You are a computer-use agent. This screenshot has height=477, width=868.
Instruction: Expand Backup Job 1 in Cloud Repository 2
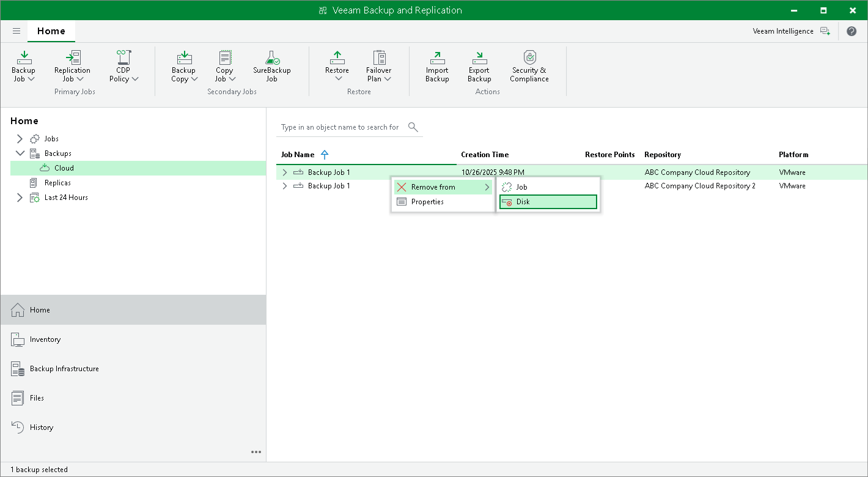(284, 186)
